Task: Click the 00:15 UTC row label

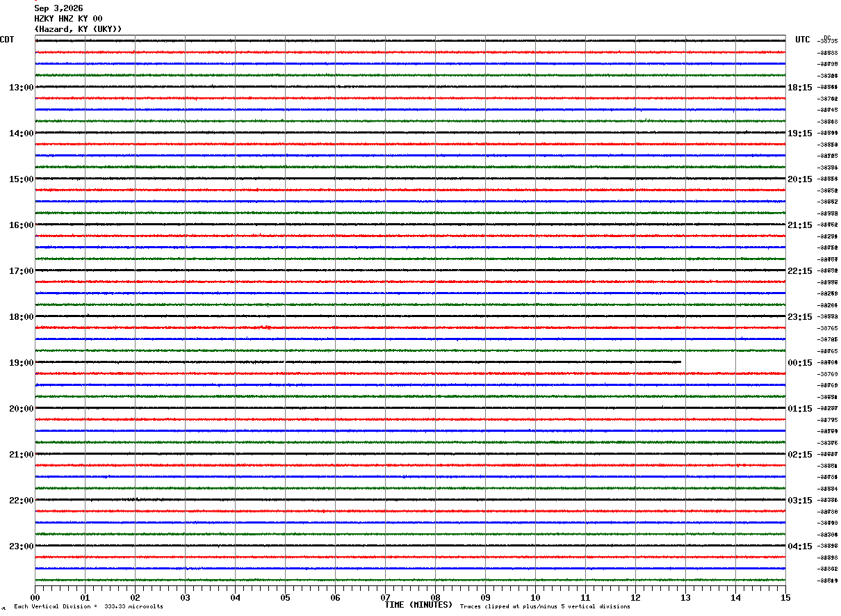Action: (800, 363)
